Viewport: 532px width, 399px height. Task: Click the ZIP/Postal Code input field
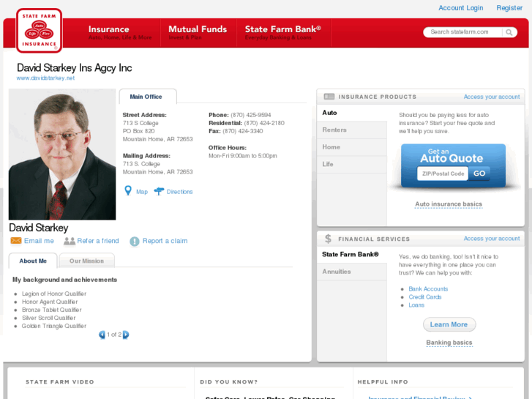coord(443,174)
